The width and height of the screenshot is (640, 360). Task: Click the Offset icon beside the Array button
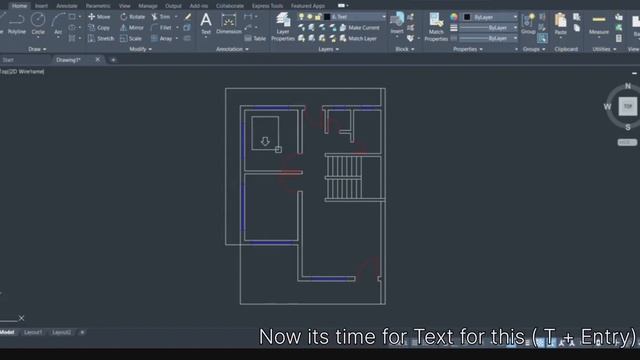[187, 38]
